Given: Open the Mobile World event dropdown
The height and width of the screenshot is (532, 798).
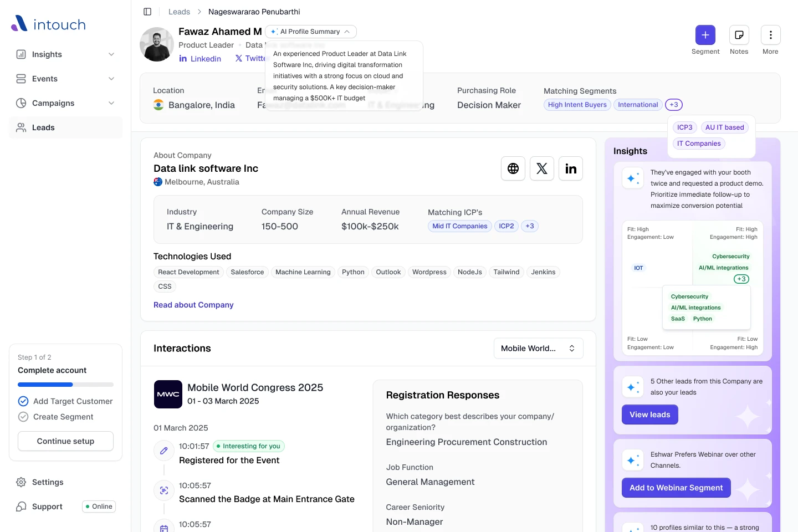Looking at the screenshot, I should click(538, 348).
